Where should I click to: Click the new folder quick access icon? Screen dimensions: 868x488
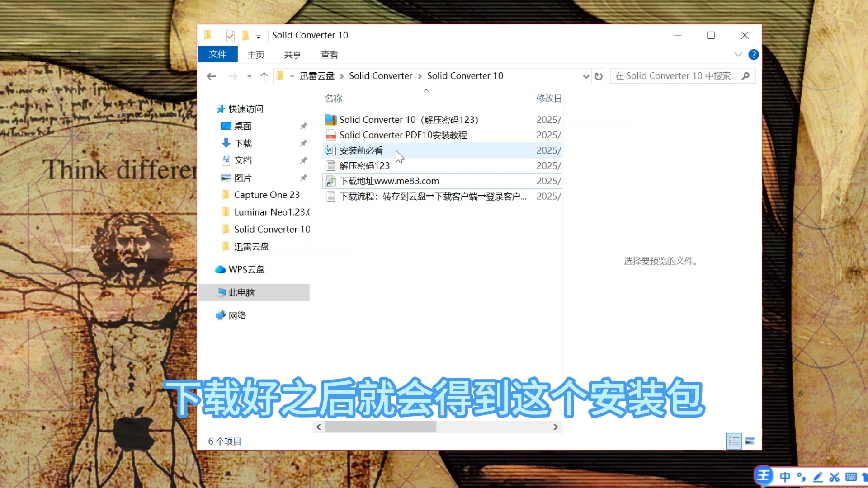pyautogui.click(x=245, y=35)
